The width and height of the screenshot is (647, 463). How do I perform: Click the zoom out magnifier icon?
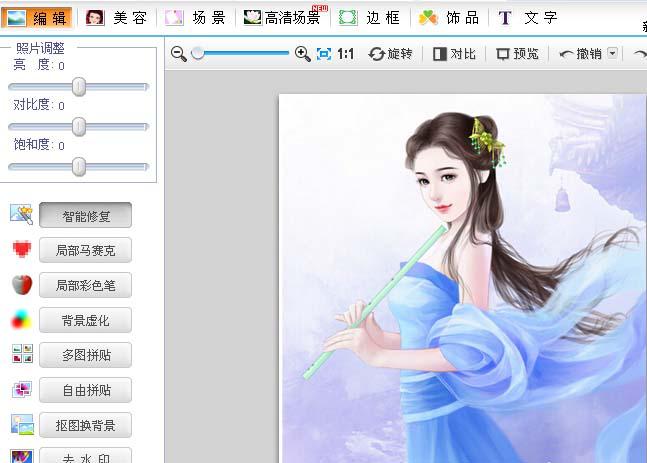[x=179, y=54]
